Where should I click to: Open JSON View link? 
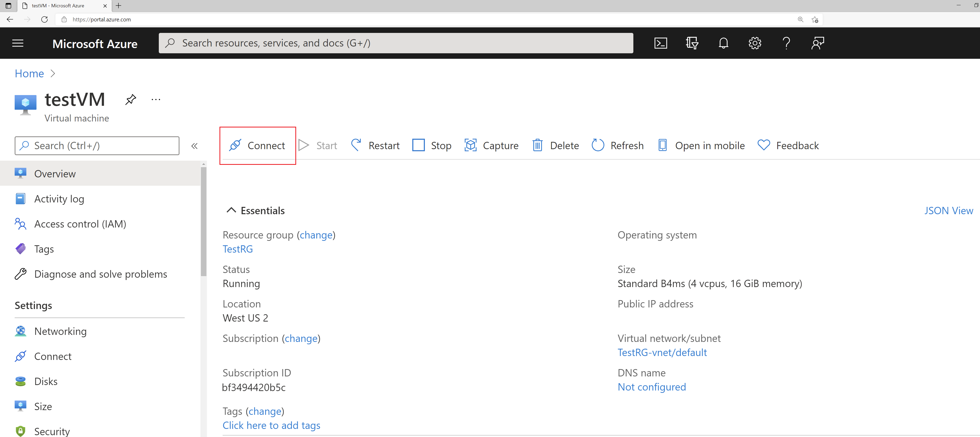pyautogui.click(x=948, y=211)
